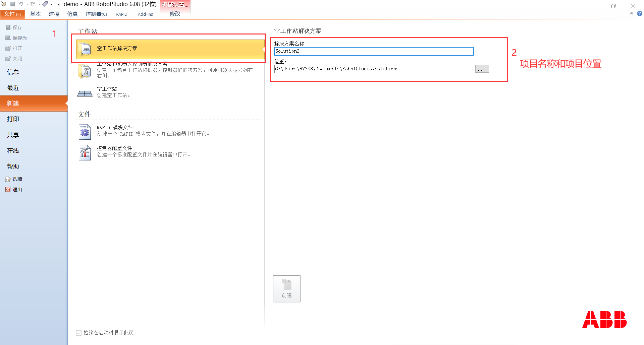The height and width of the screenshot is (345, 644).
Task: Click the 打开 open item in the sidebar
Action: pyautogui.click(x=14, y=48)
